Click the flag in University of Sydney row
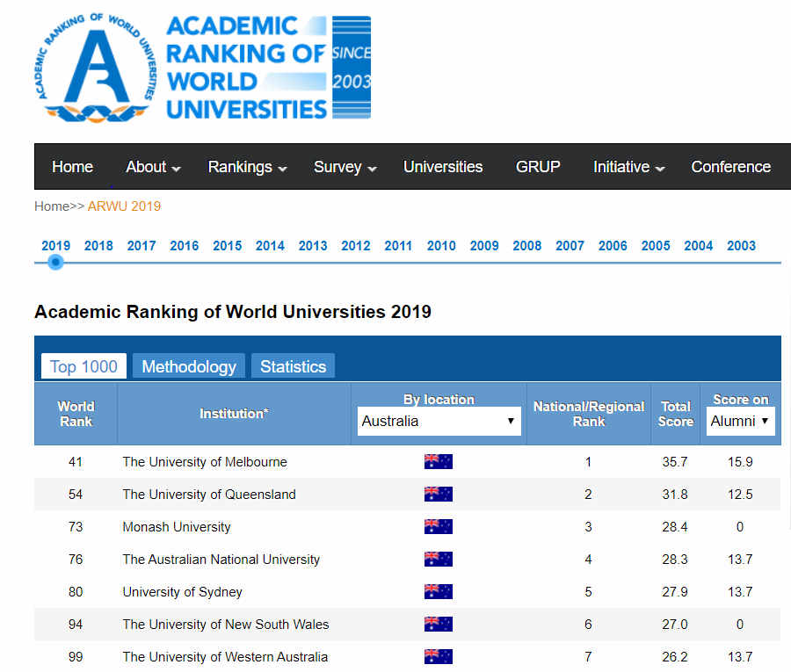The image size is (791, 672). coord(439,592)
